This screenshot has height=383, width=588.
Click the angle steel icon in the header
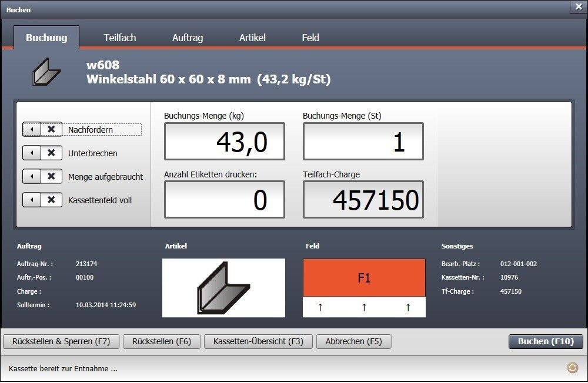click(46, 72)
